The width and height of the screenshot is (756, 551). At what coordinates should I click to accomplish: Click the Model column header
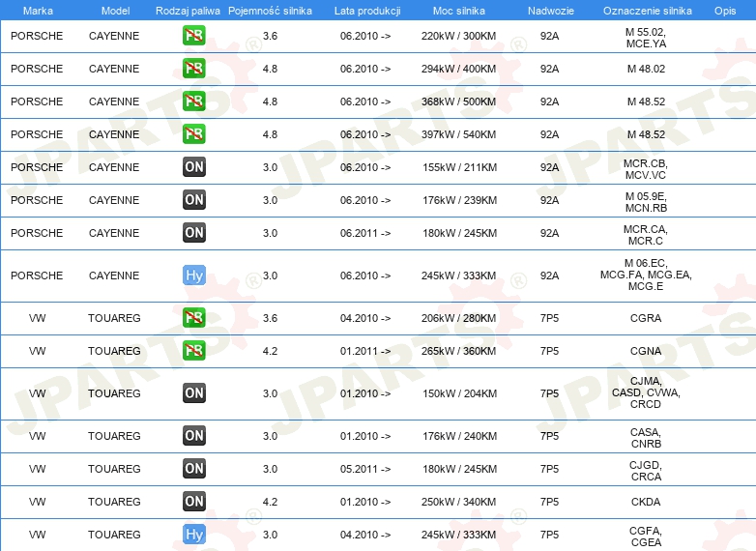[115, 11]
